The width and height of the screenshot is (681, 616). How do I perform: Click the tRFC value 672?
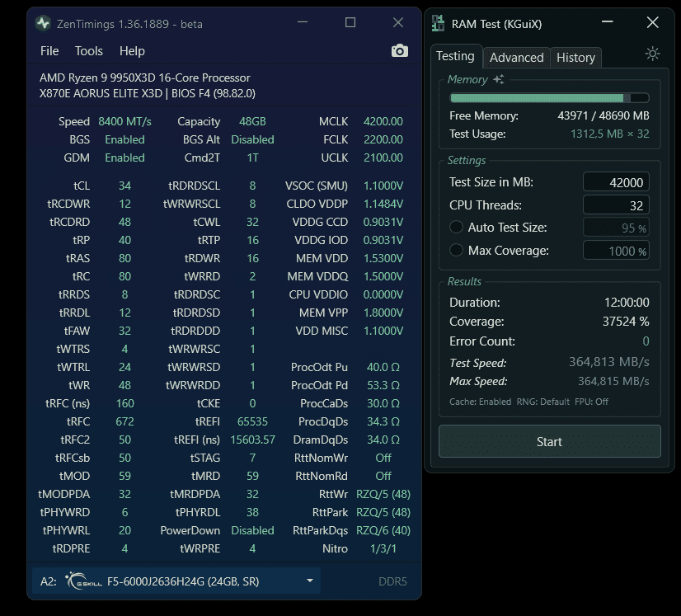click(124, 422)
